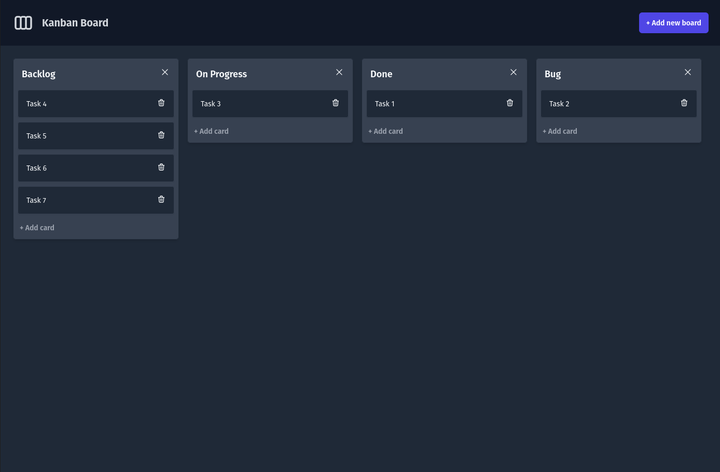Delete the Task 4 card via trash icon
The height and width of the screenshot is (472, 720).
point(161,103)
